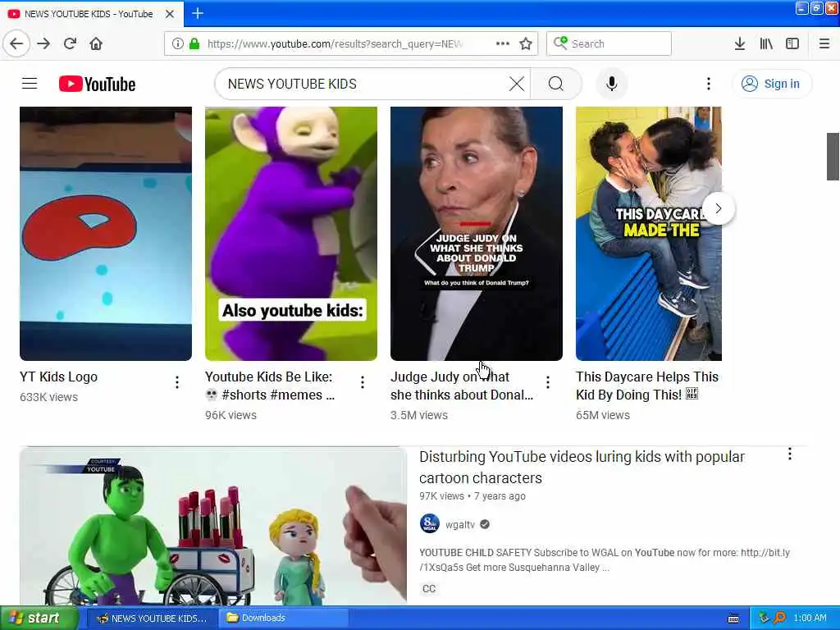Click the '633K views' text
Viewport: 840px width, 630px height.
[48, 397]
